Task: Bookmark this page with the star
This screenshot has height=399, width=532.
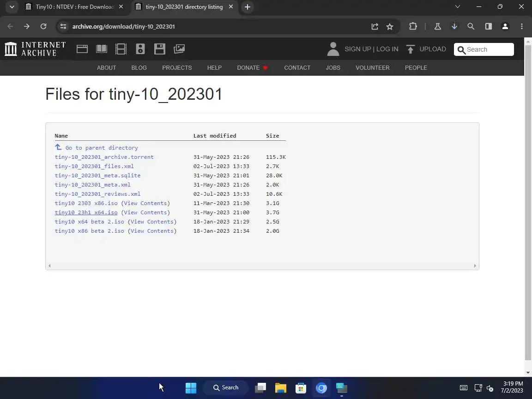Action: click(x=389, y=26)
